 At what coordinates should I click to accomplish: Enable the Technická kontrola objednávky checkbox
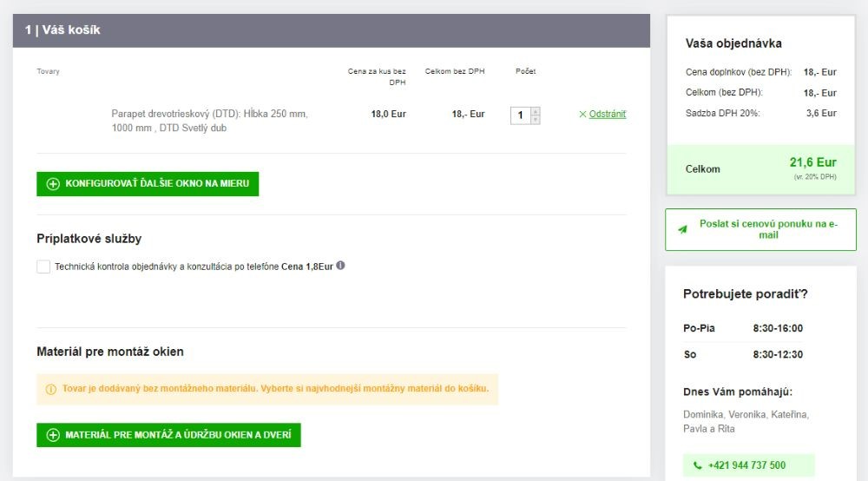pyautogui.click(x=43, y=267)
